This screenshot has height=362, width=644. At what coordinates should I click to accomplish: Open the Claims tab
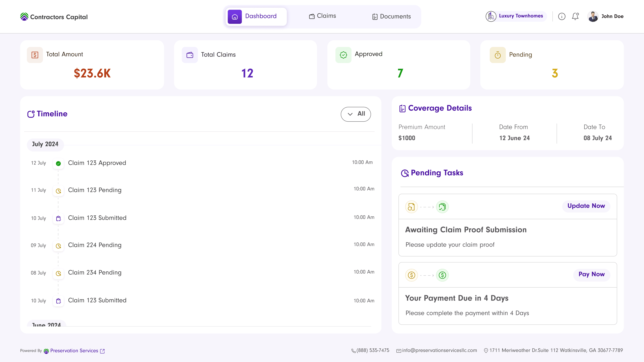pos(322,16)
